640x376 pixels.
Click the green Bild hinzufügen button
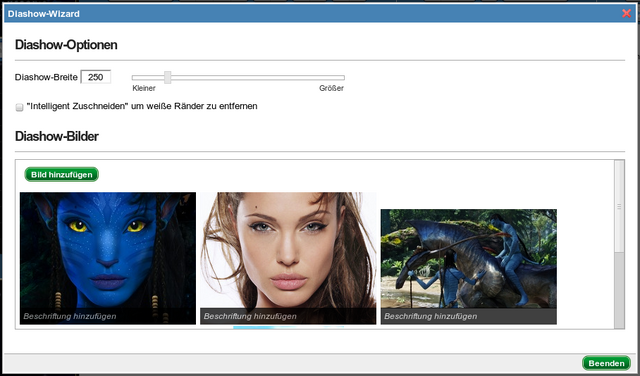(x=62, y=174)
